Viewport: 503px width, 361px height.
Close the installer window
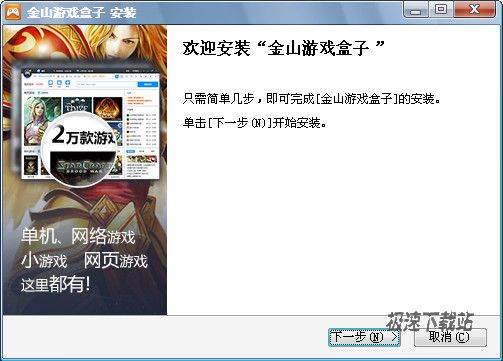click(x=475, y=10)
